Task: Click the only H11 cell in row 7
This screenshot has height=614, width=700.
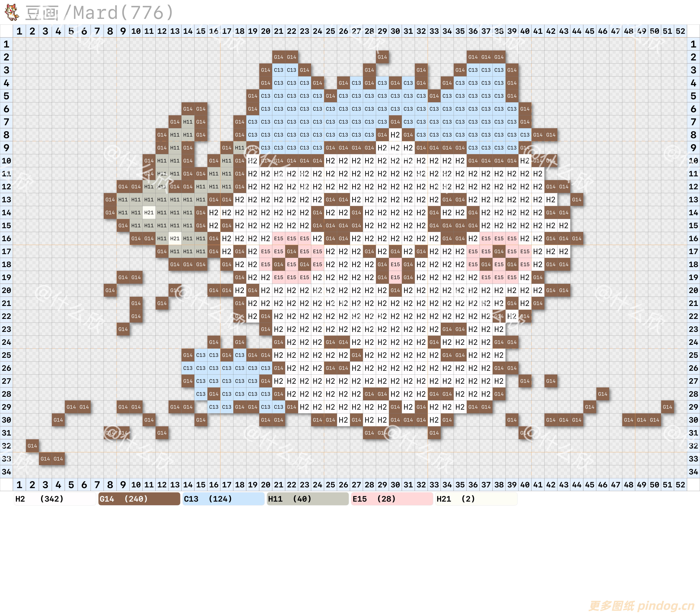Action: tap(188, 122)
